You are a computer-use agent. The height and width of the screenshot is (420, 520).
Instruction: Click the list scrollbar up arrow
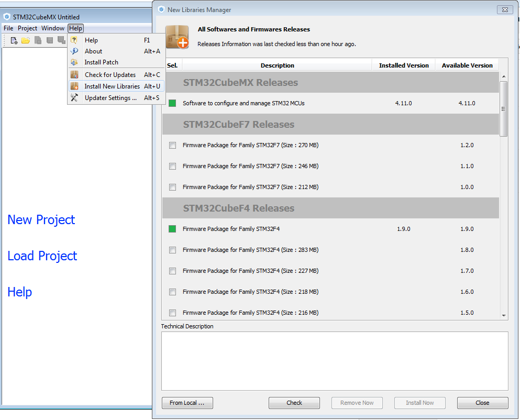[x=504, y=76]
